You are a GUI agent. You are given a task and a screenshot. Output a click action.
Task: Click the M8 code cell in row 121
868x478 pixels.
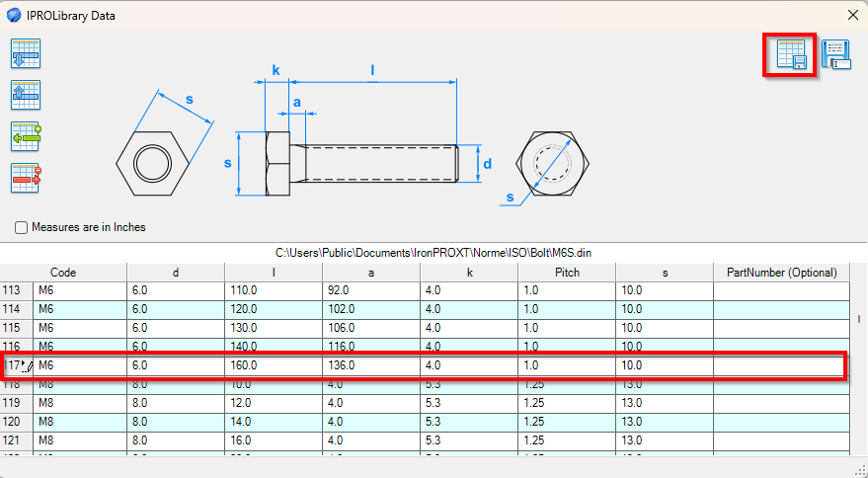(80, 440)
